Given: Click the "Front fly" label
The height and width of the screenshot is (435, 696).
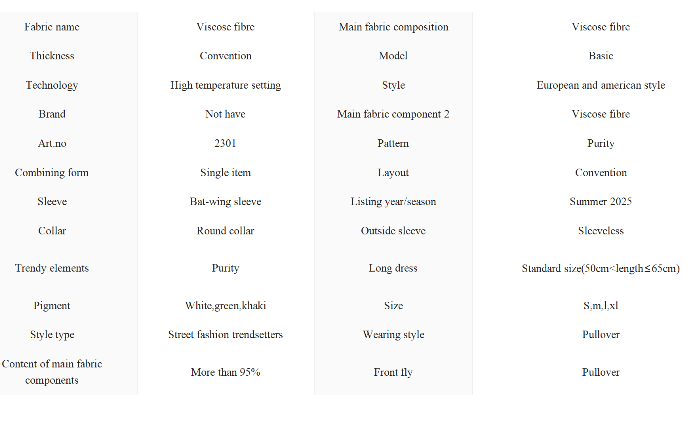Looking at the screenshot, I should point(393,372).
